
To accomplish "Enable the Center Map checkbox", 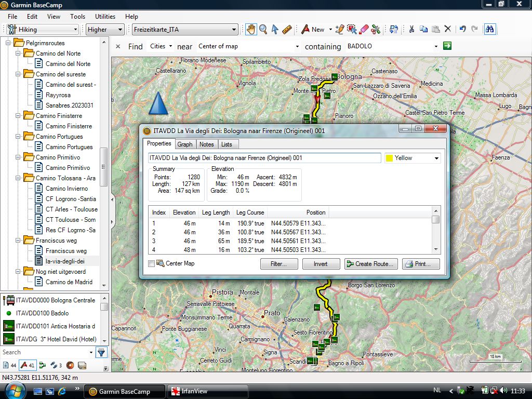I will point(152,264).
